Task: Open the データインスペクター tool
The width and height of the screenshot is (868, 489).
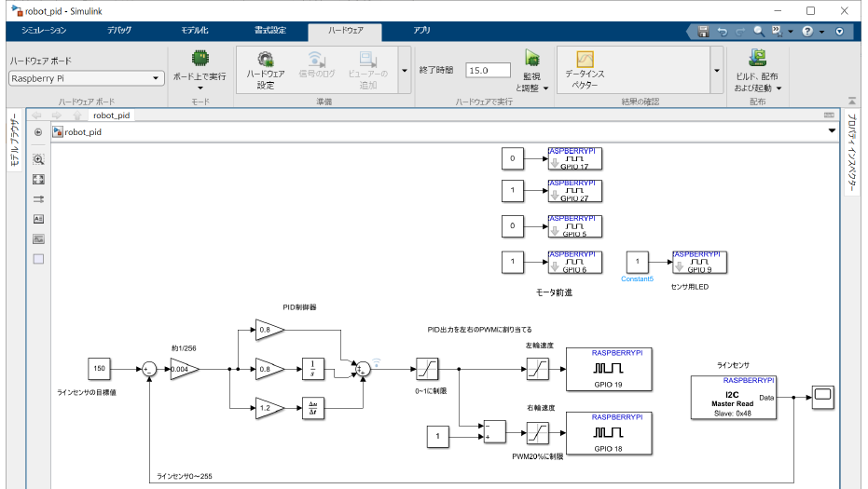Action: (x=586, y=61)
